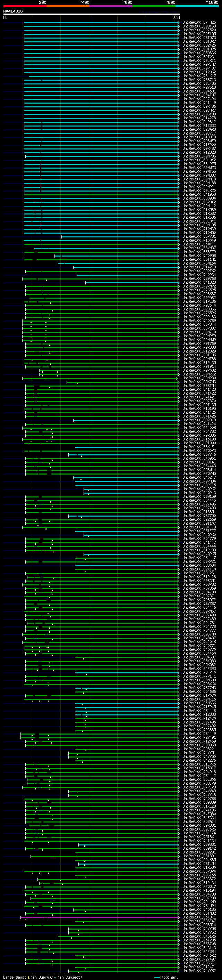The image size is (222, 980).
Task: Select hit label UniRef100_P12471
Action: tap(199, 967)
